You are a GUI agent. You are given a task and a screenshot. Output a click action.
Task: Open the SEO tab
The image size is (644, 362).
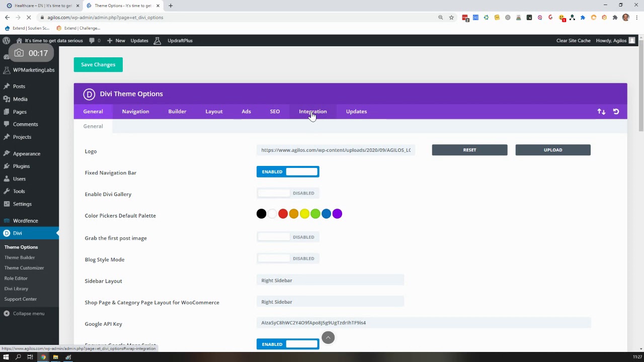pyautogui.click(x=275, y=112)
